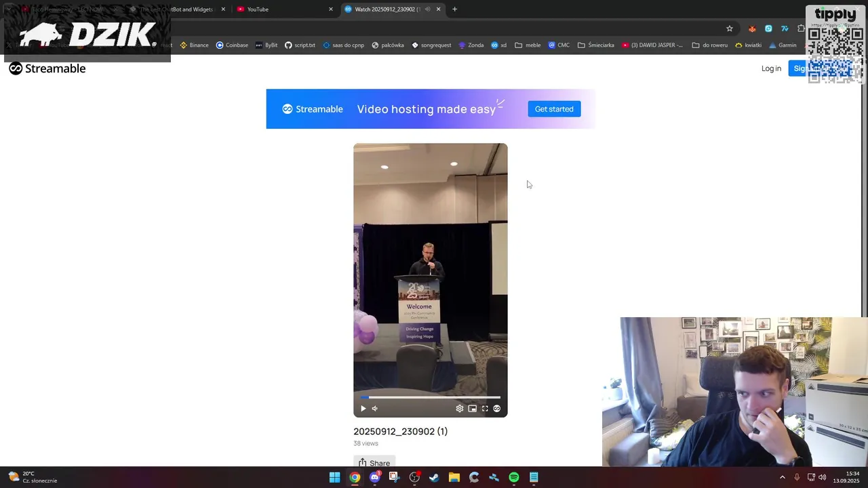Open Steam from the taskbar

pyautogui.click(x=434, y=477)
